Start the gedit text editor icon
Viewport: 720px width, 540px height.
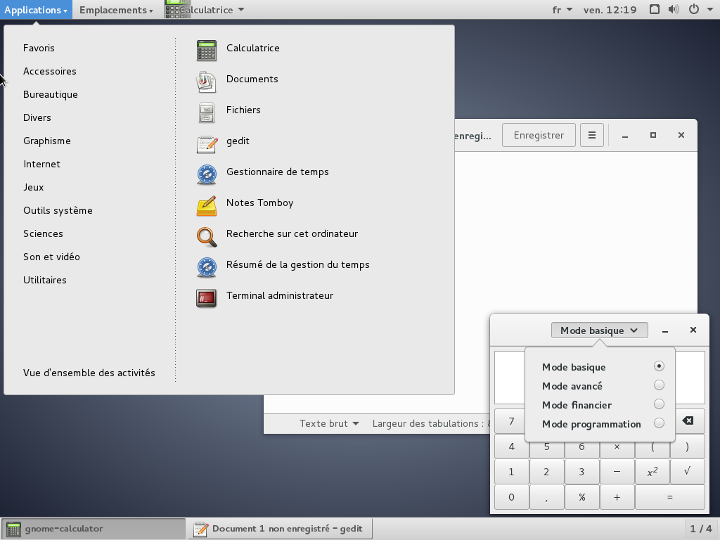click(x=207, y=142)
